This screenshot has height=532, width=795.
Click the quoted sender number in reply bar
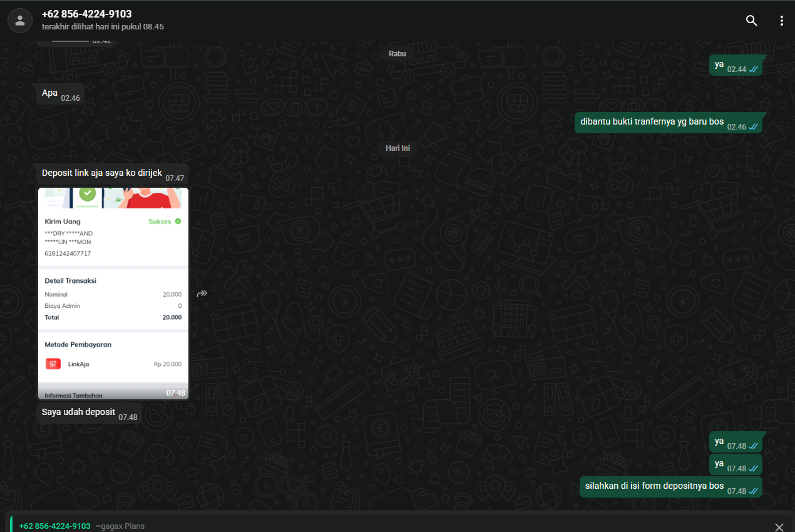[55, 526]
